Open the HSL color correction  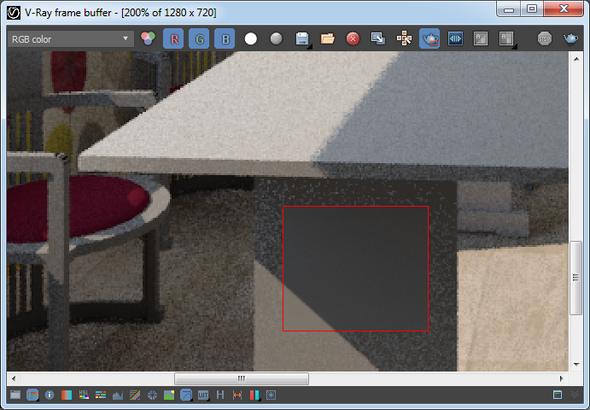click(84, 395)
